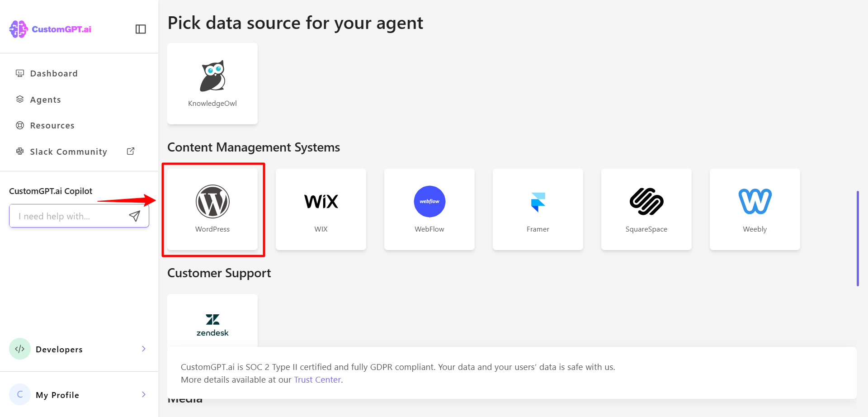Collapse the sidebar with panel toggle icon
The image size is (868, 417).
tap(141, 29)
